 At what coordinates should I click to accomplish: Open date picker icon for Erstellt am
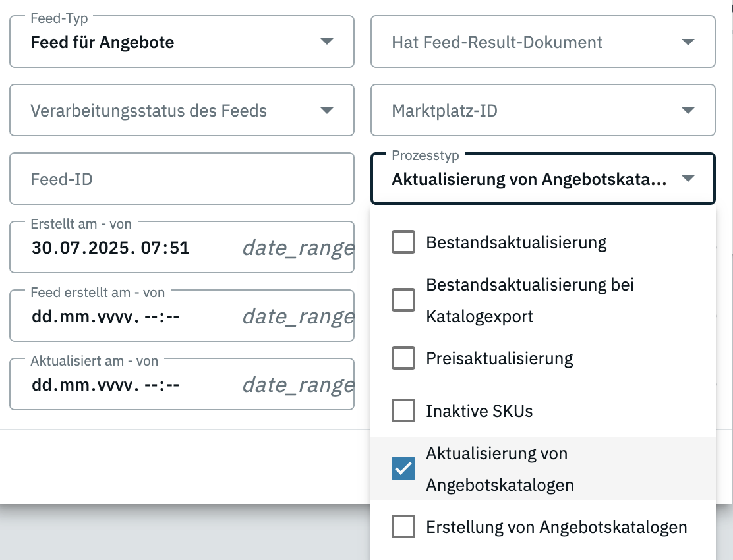pos(298,248)
